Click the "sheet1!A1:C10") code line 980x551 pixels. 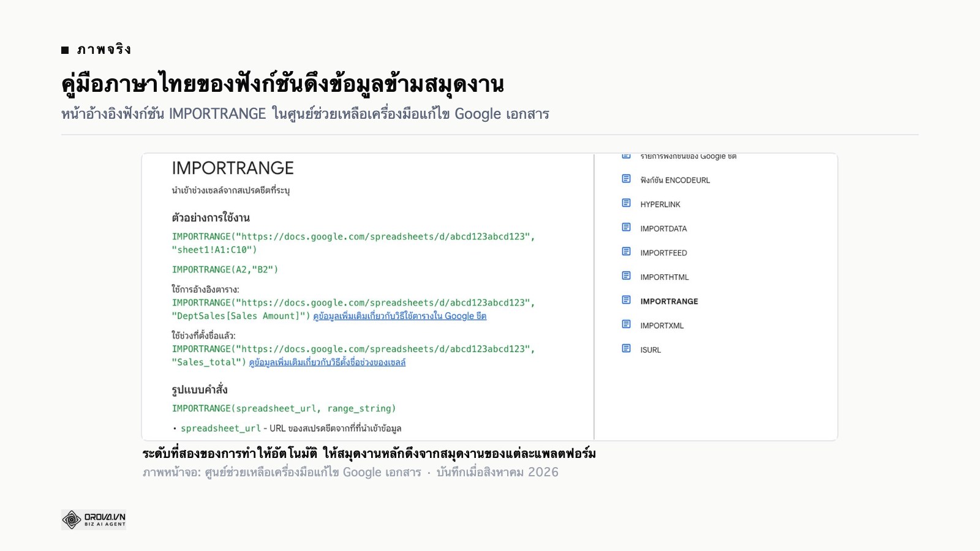[214, 250]
